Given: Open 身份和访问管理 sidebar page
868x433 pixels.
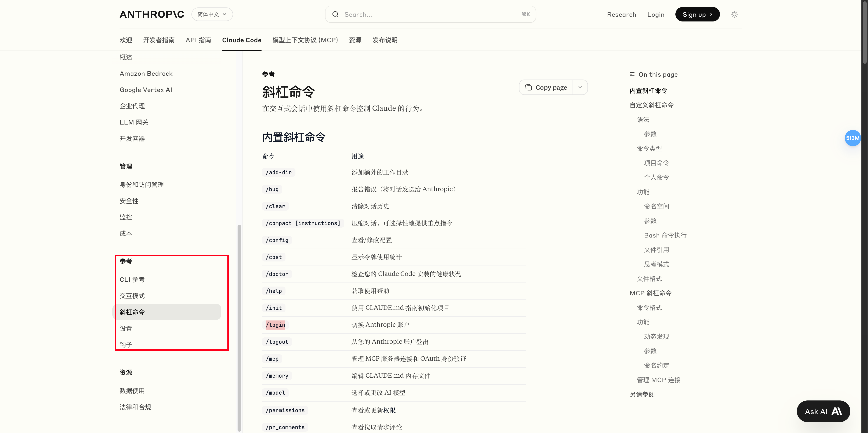Looking at the screenshot, I should [x=142, y=185].
